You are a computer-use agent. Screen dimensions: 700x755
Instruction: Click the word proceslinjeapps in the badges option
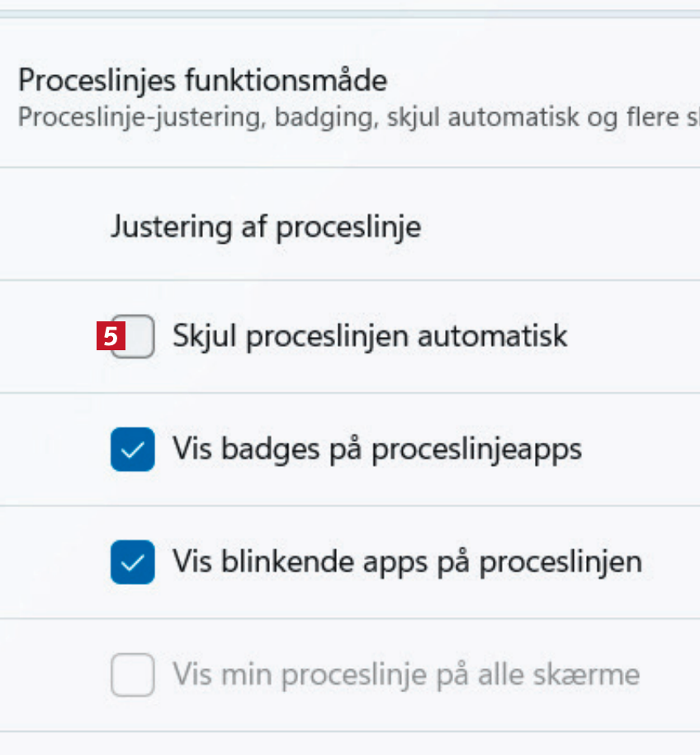pos(476,449)
